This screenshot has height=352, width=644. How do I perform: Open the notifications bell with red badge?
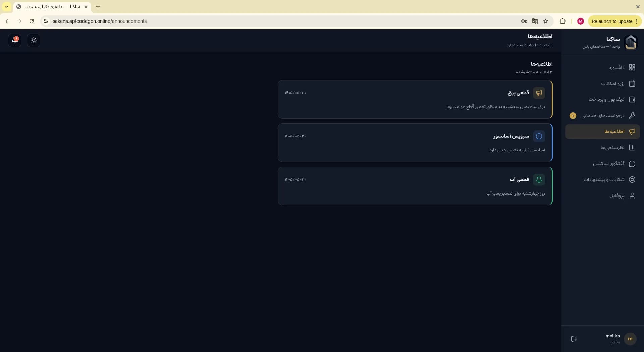[15, 40]
